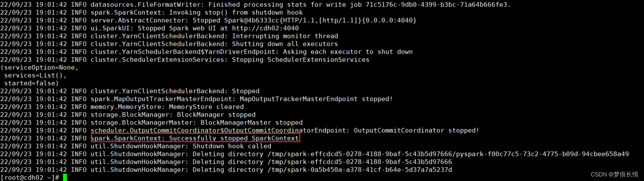The image size is (644, 181).
Task: Click 'Asking each executor to shut down' text
Action: click(x=348, y=52)
